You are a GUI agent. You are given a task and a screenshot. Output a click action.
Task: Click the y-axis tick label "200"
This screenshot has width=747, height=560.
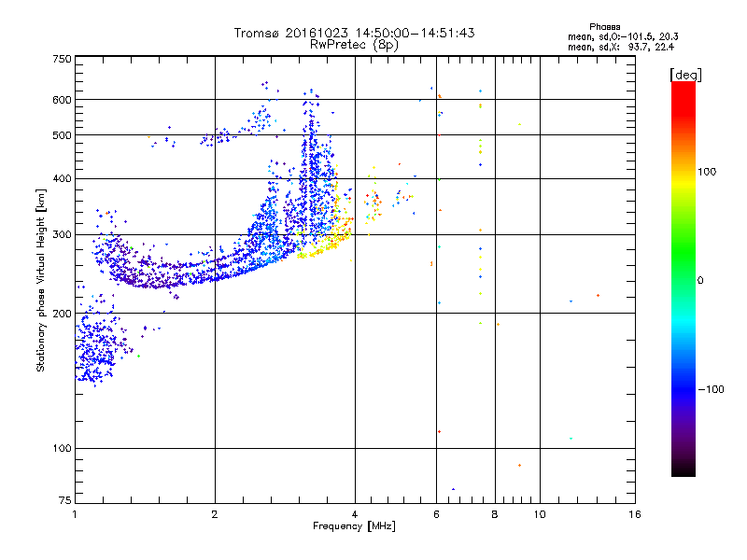[x=63, y=314]
